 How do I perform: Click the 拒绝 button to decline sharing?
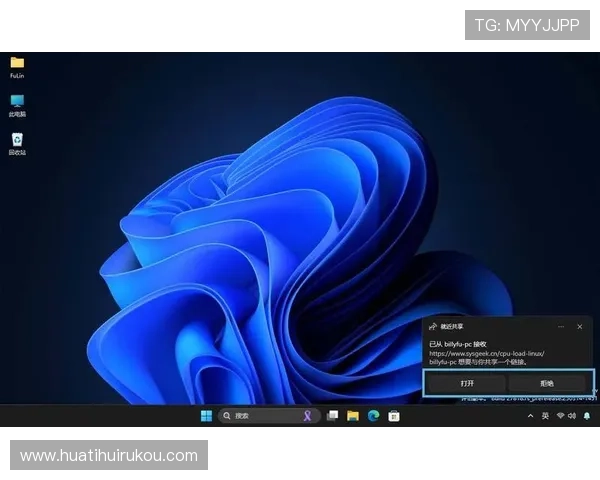coord(547,383)
